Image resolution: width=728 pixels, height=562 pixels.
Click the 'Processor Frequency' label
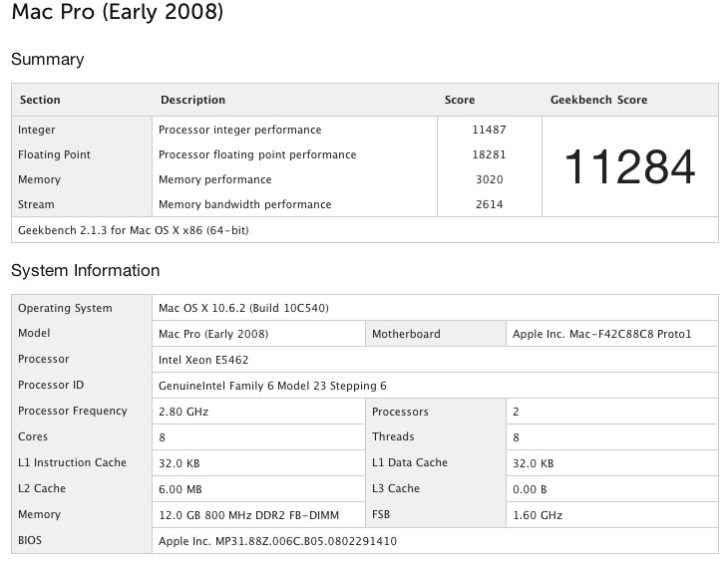click(x=73, y=412)
